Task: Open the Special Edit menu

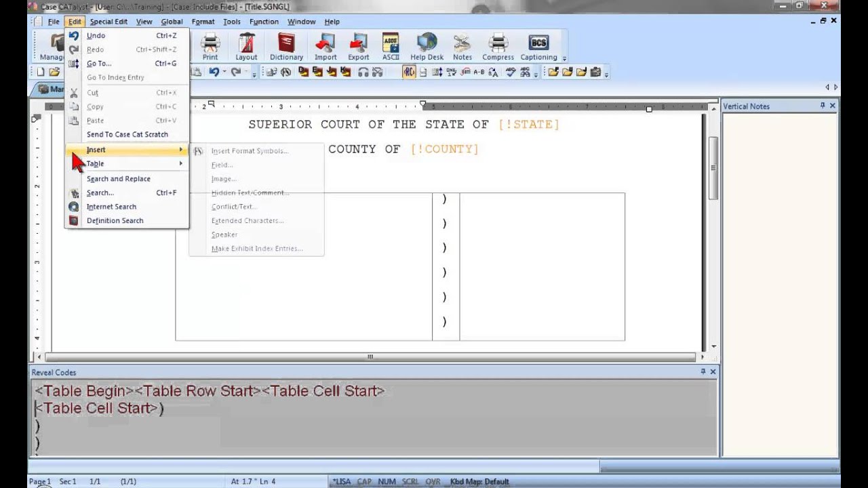Action: click(108, 22)
